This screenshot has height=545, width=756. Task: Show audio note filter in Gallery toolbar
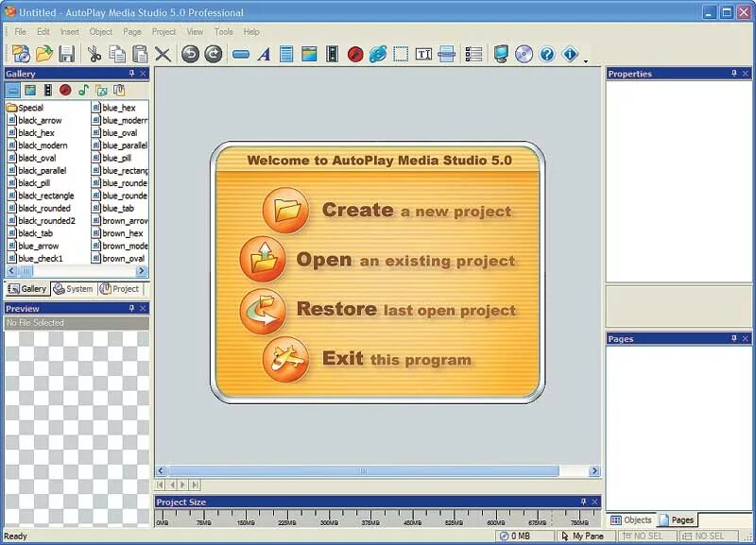pos(83,90)
